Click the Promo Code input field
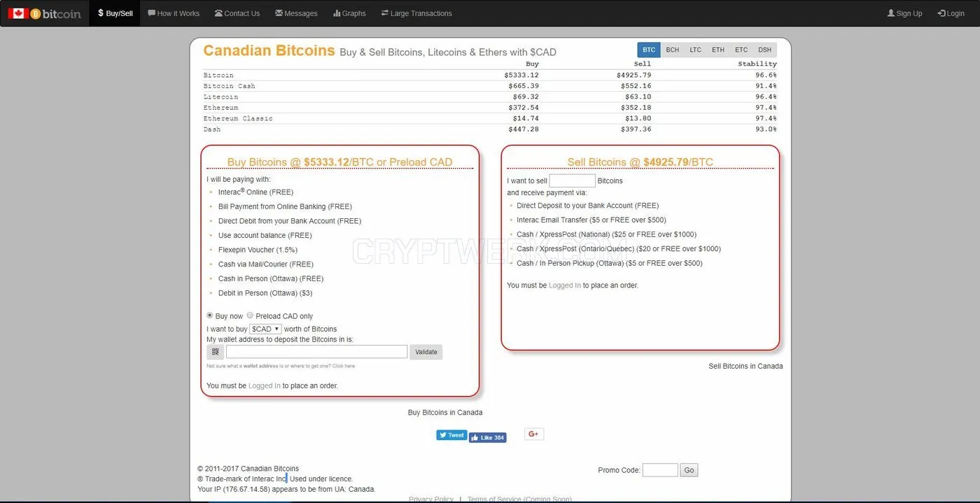Image resolution: width=980 pixels, height=503 pixels. click(x=660, y=470)
